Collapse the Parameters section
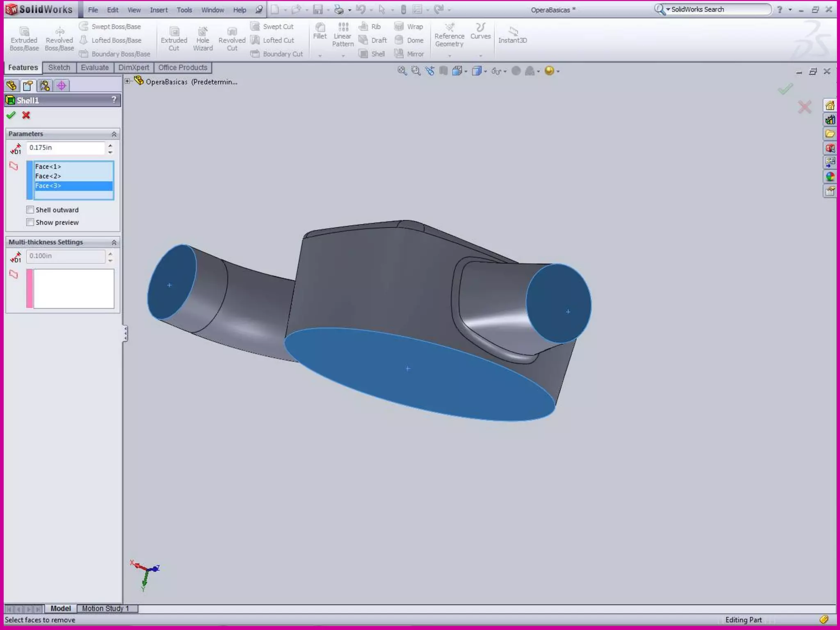840x630 pixels. [114, 134]
